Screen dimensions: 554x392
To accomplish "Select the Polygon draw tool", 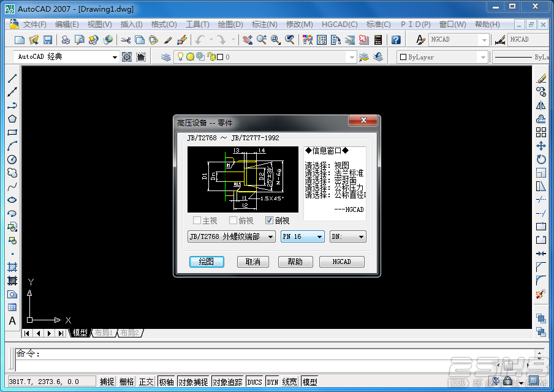I will click(x=12, y=119).
